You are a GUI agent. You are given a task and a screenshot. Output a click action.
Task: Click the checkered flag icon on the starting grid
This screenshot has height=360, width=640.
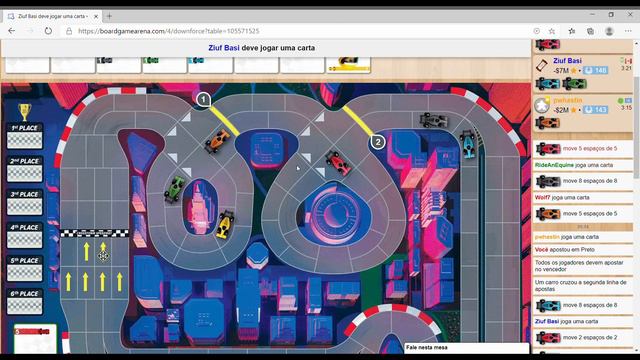coord(103,256)
